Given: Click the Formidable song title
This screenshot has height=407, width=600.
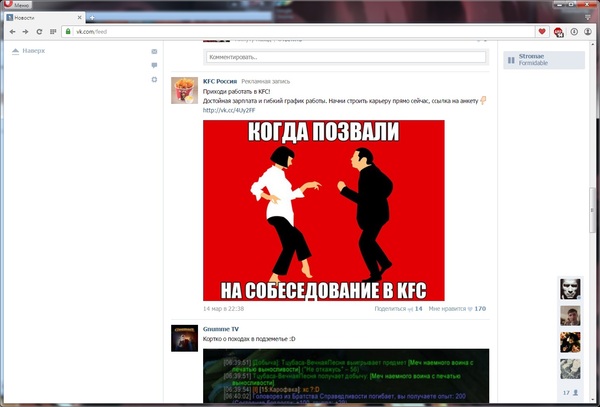Looking at the screenshot, I should coord(533,63).
